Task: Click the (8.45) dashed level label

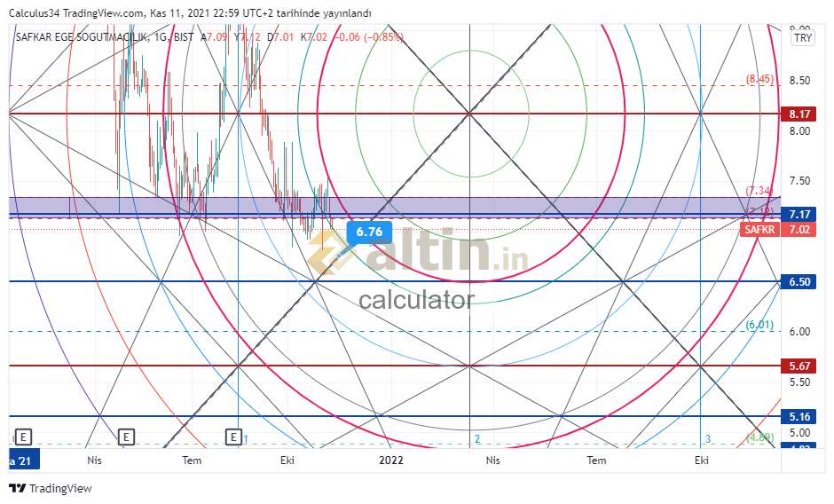Action: 759,79
